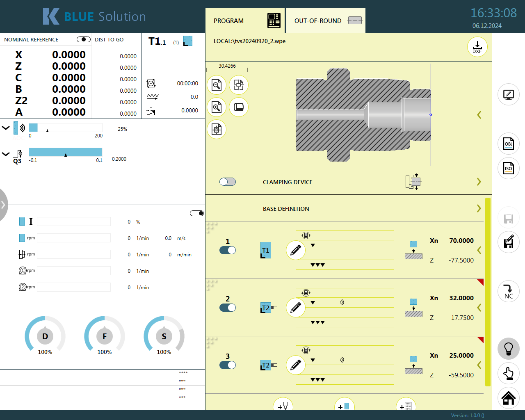Click the zoom in magnifier icon
Image resolution: width=525 pixels, height=420 pixels.
pyautogui.click(x=217, y=107)
